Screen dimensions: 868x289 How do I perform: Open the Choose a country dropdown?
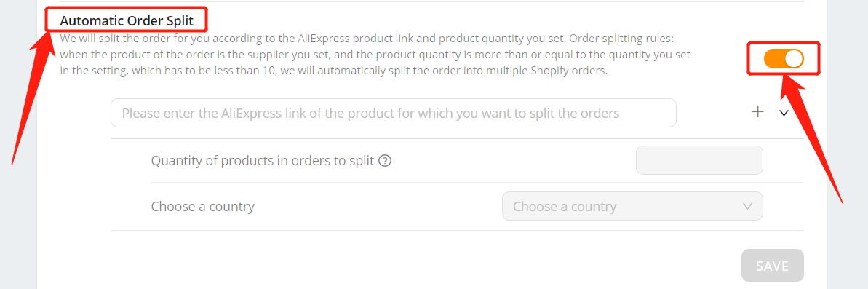(632, 206)
